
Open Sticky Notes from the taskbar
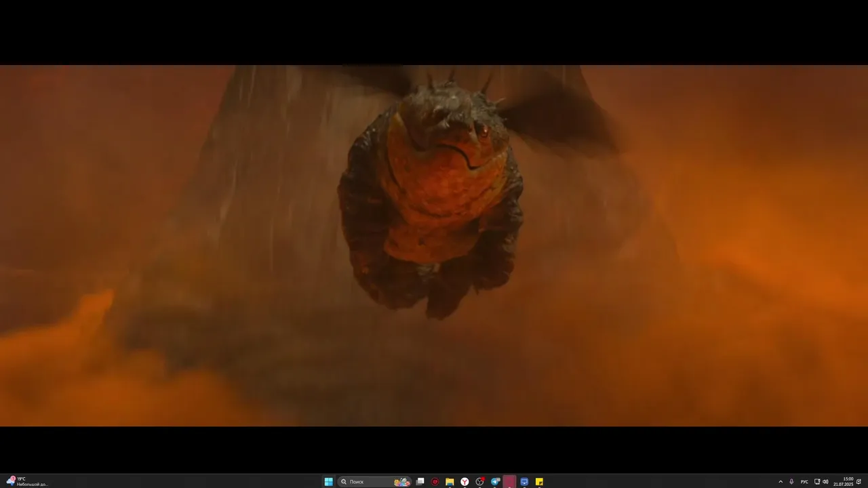pos(540,482)
